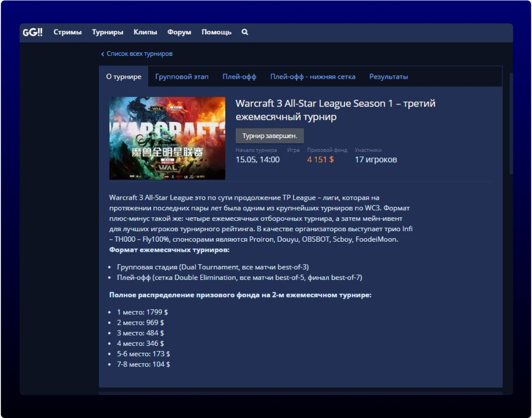Select the О турнире tab
The width and height of the screenshot is (532, 418).
click(x=123, y=76)
